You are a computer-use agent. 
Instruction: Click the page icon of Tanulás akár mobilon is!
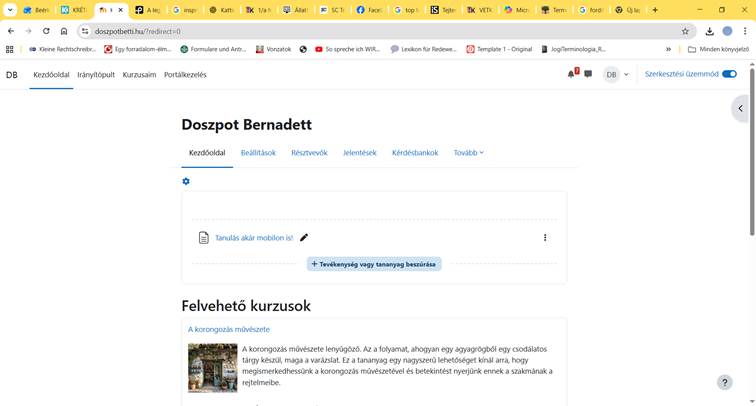pos(203,237)
